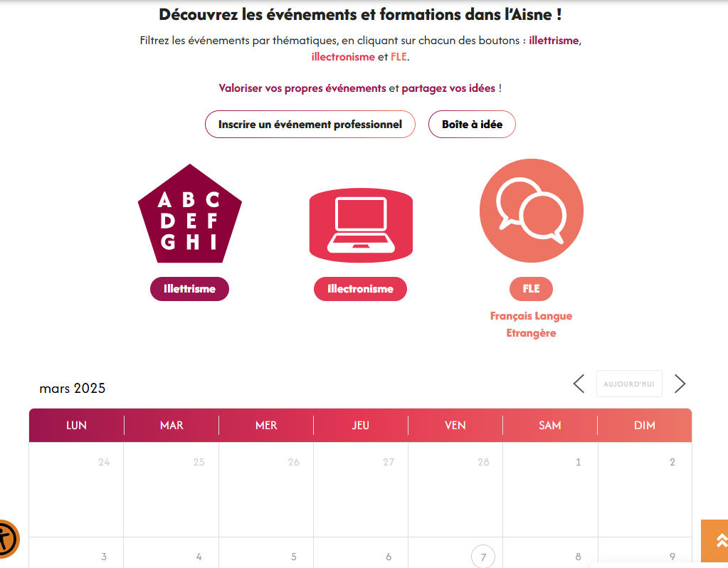Click the "illettrisme" link in description
The image size is (728, 568).
554,41
